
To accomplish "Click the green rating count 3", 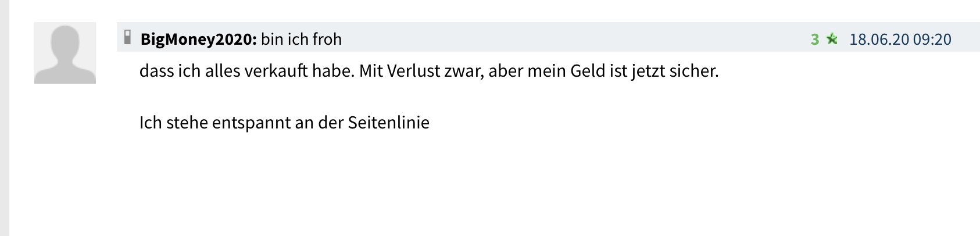I will coord(815,40).
